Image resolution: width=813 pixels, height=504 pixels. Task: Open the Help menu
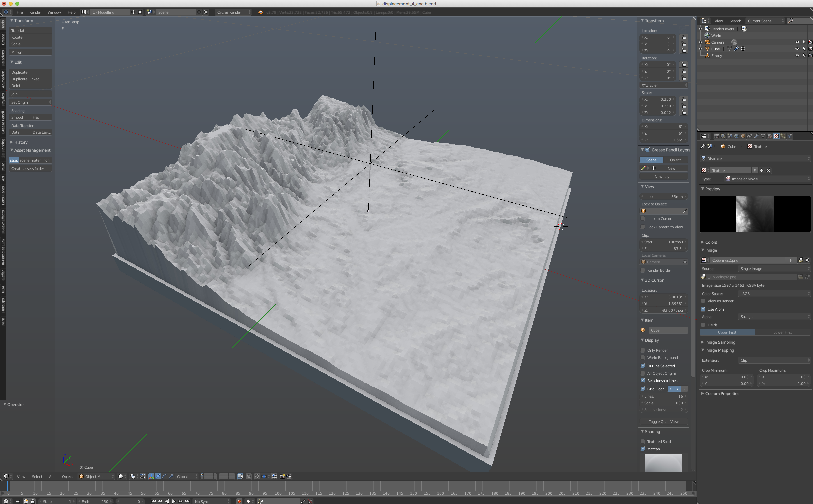(x=71, y=12)
